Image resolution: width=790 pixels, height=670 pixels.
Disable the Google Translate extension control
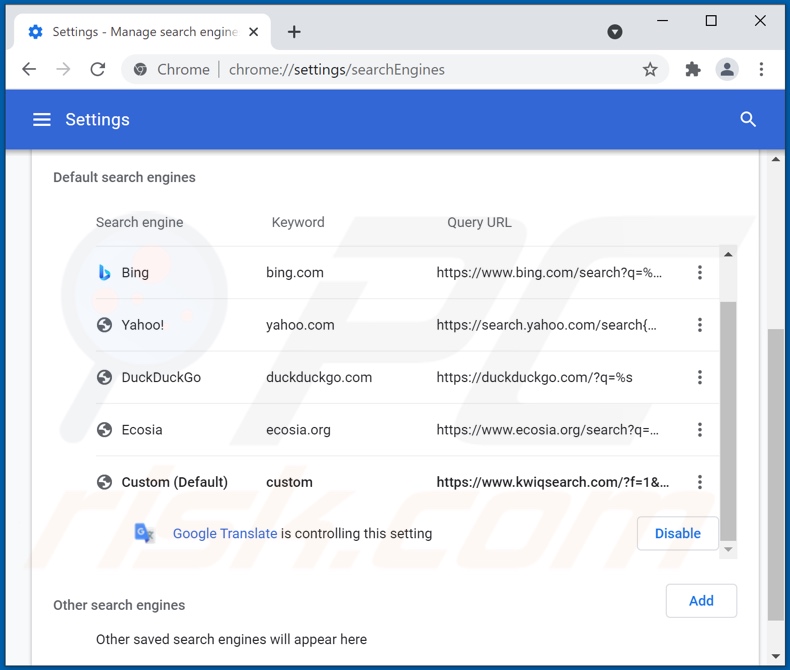click(x=677, y=534)
